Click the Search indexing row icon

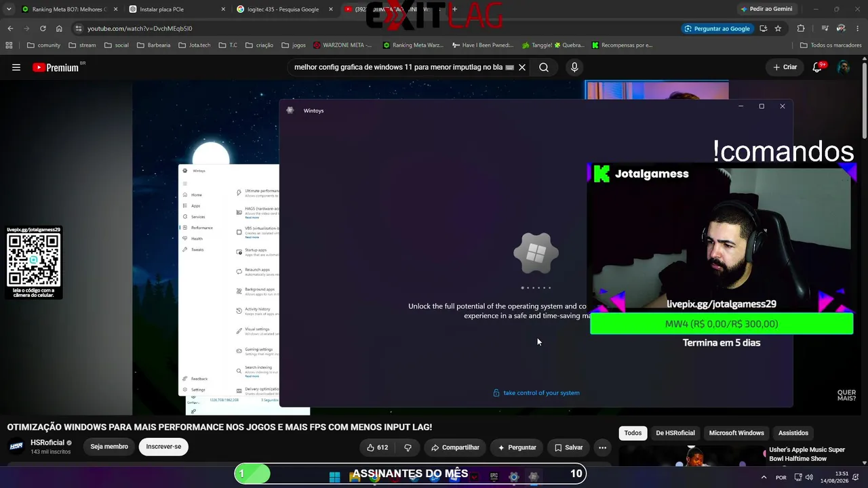coord(239,370)
